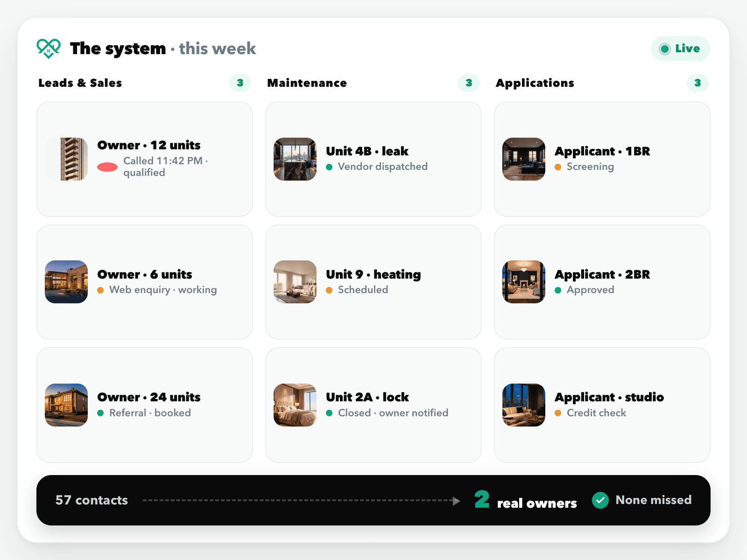The image size is (747, 560).
Task: Click the Owner · 12 units title
Action: (149, 145)
